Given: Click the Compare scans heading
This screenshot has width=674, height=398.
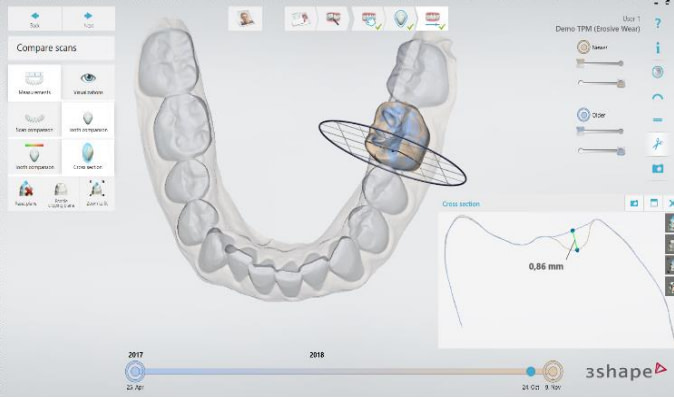Looking at the screenshot, I should [x=46, y=48].
